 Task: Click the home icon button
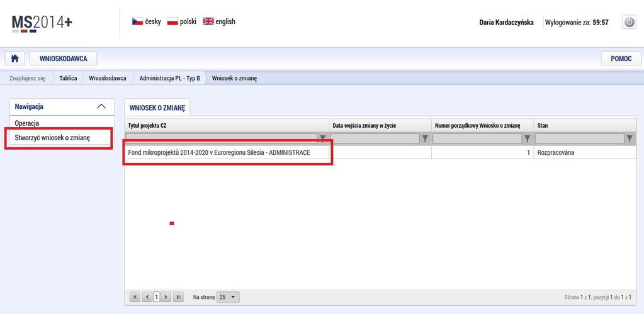(14, 59)
